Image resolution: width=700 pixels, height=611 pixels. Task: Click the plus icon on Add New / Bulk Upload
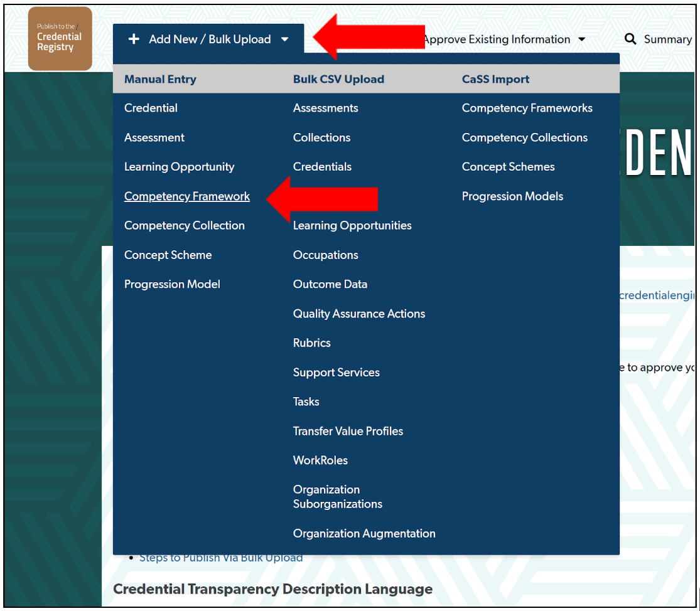click(x=134, y=39)
